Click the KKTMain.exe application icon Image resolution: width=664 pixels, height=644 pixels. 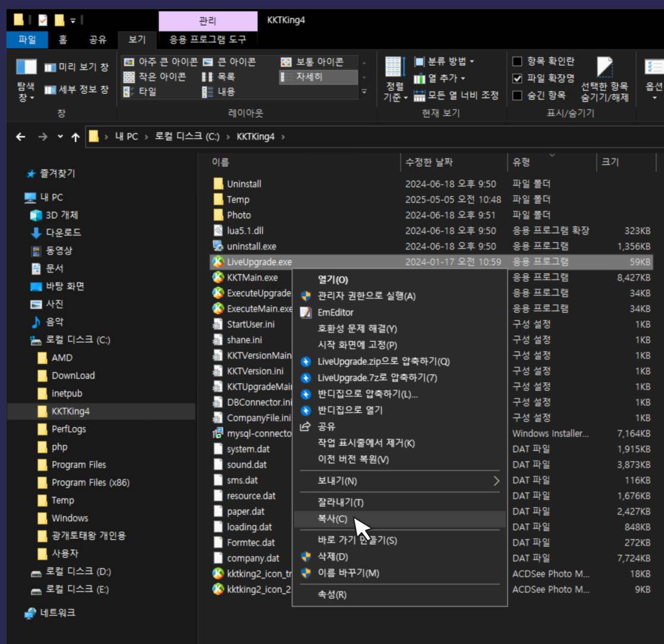pos(218,277)
